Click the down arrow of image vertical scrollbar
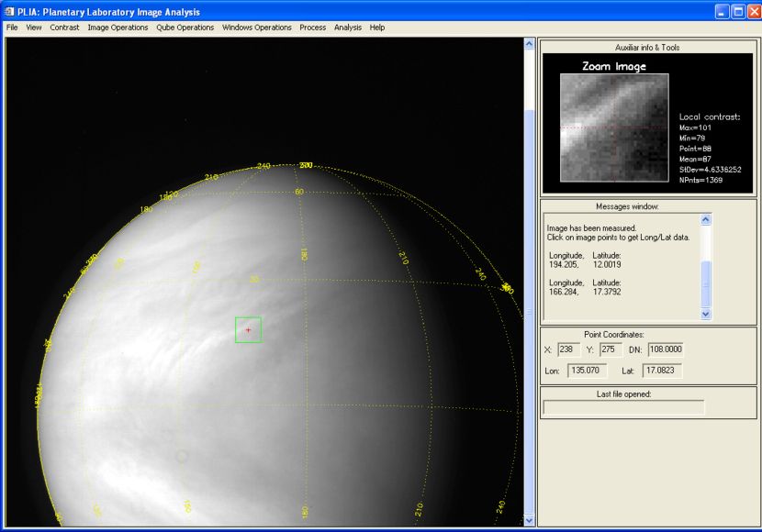This screenshot has width=762, height=532. 529,520
